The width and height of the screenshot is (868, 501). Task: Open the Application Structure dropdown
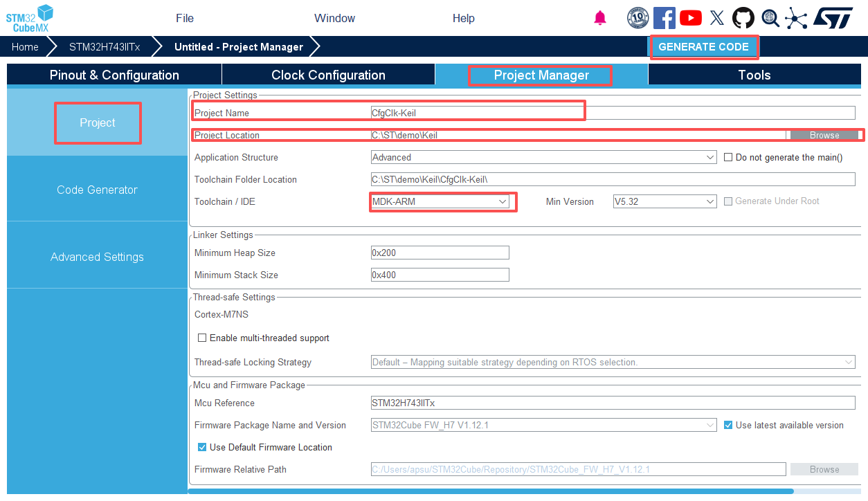point(544,157)
